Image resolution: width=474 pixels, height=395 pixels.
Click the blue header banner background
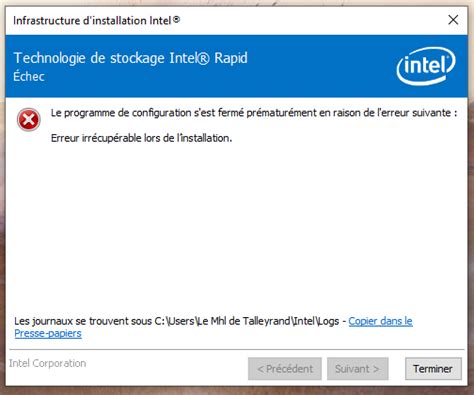pos(317,66)
